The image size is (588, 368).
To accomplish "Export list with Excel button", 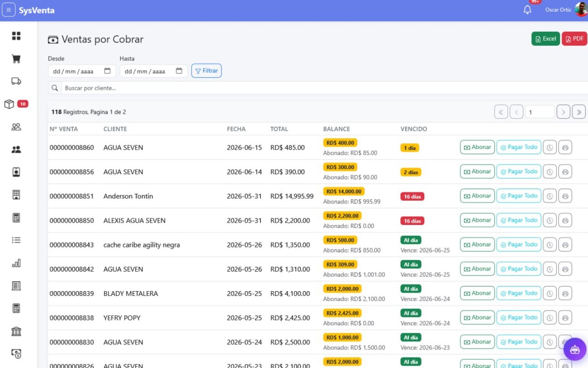I will tap(545, 39).
